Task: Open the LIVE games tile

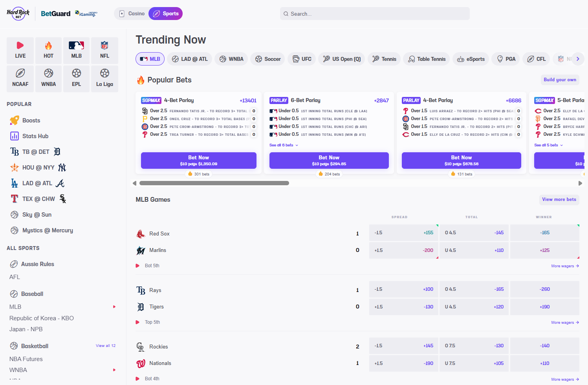Action: pos(20,50)
